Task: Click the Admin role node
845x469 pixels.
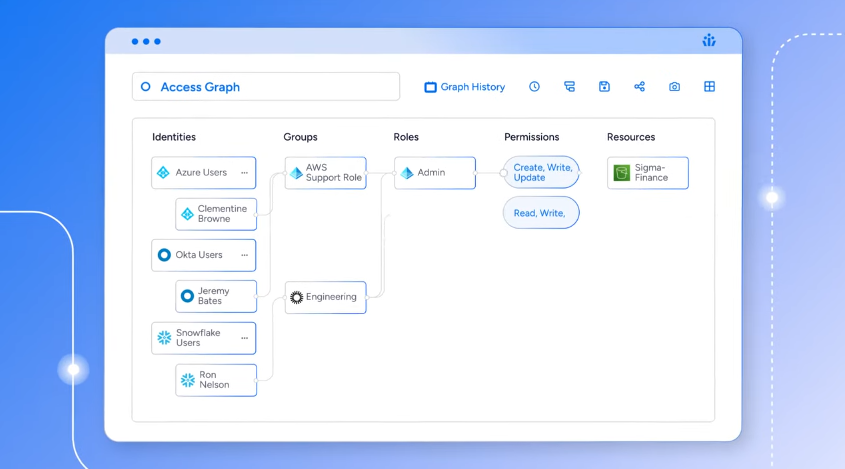Action: coord(432,173)
